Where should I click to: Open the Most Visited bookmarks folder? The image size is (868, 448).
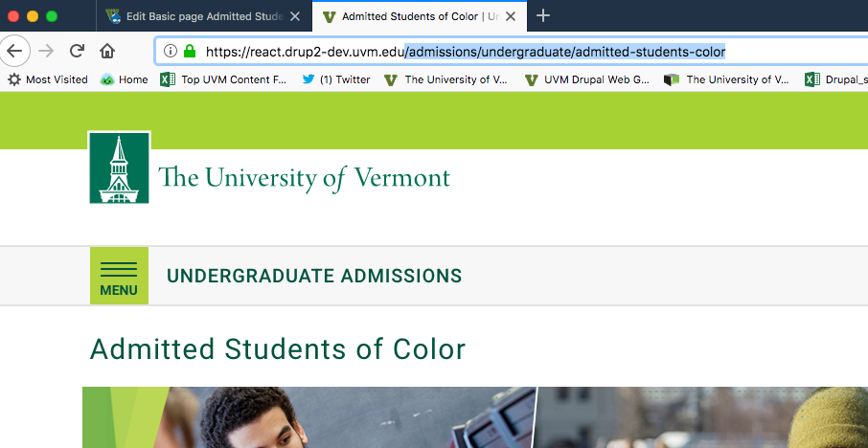pos(48,79)
